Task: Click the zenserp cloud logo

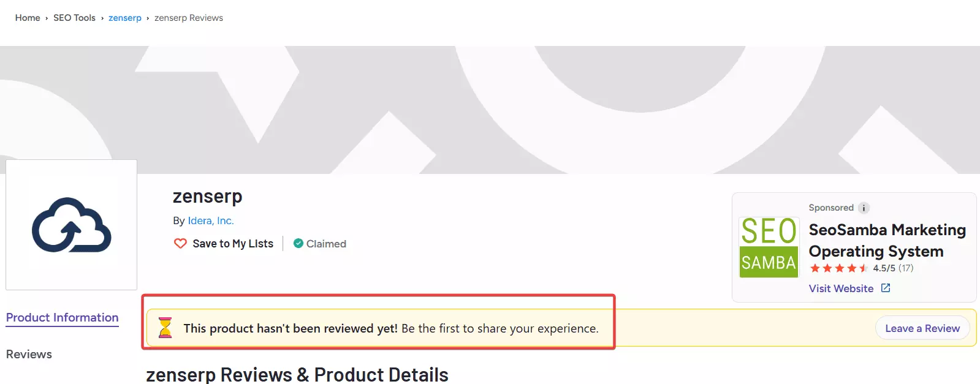Action: [70, 225]
